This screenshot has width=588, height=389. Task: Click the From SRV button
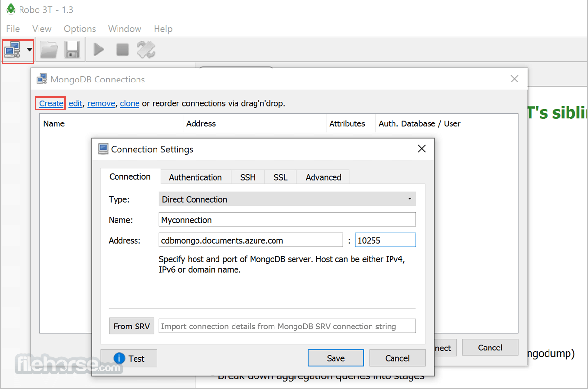point(131,326)
